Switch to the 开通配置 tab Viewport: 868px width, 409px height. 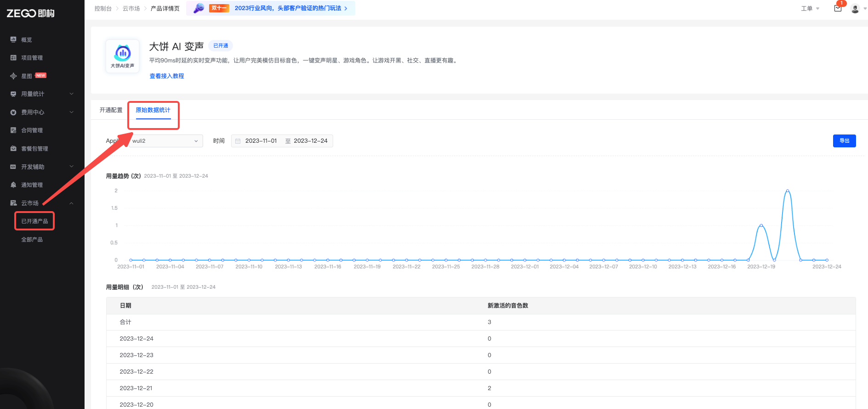point(111,110)
